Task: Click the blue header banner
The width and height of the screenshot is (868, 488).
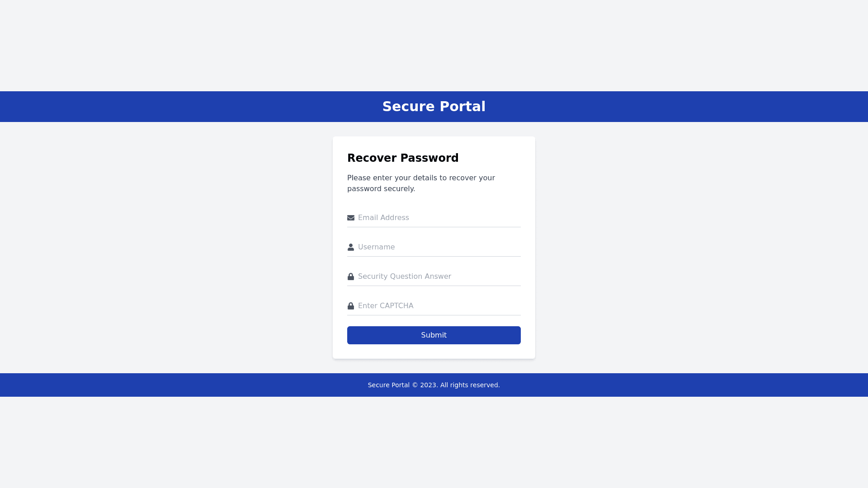Action: pyautogui.click(x=181, y=107)
